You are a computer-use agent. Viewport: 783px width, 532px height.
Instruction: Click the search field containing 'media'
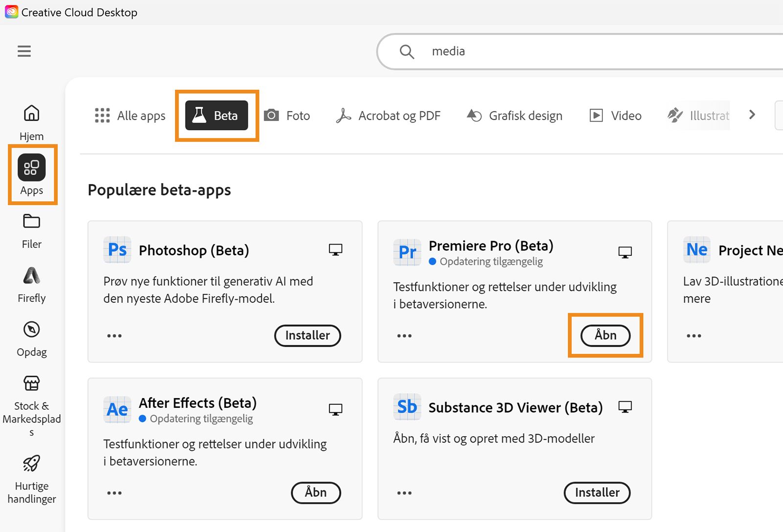point(580,51)
